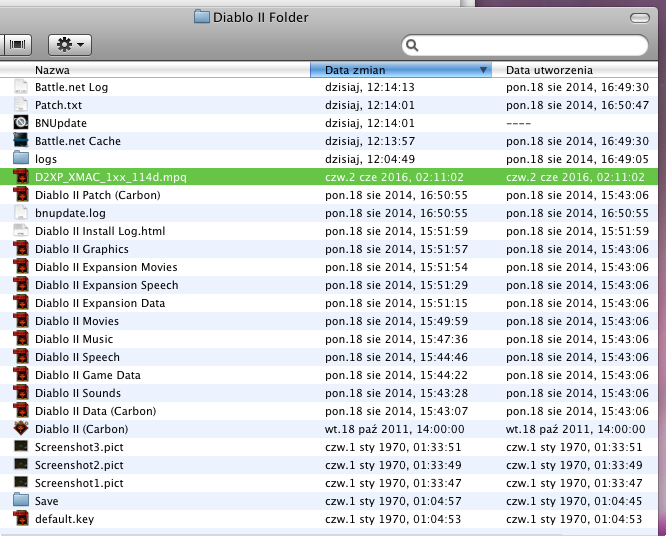Select the Diablo II (Carbon) application icon

(x=21, y=429)
